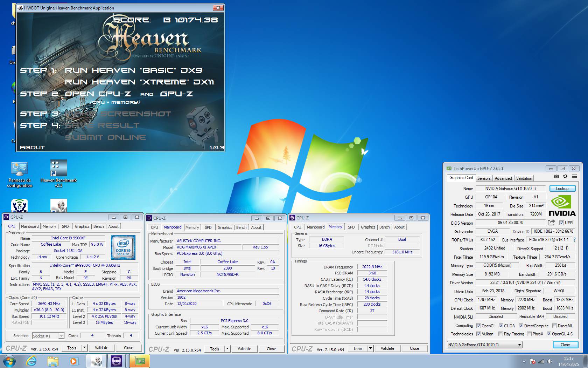Viewport: 588px width, 368px height.
Task: Switch to CPU-Z from the taskbar
Action: coord(117,361)
